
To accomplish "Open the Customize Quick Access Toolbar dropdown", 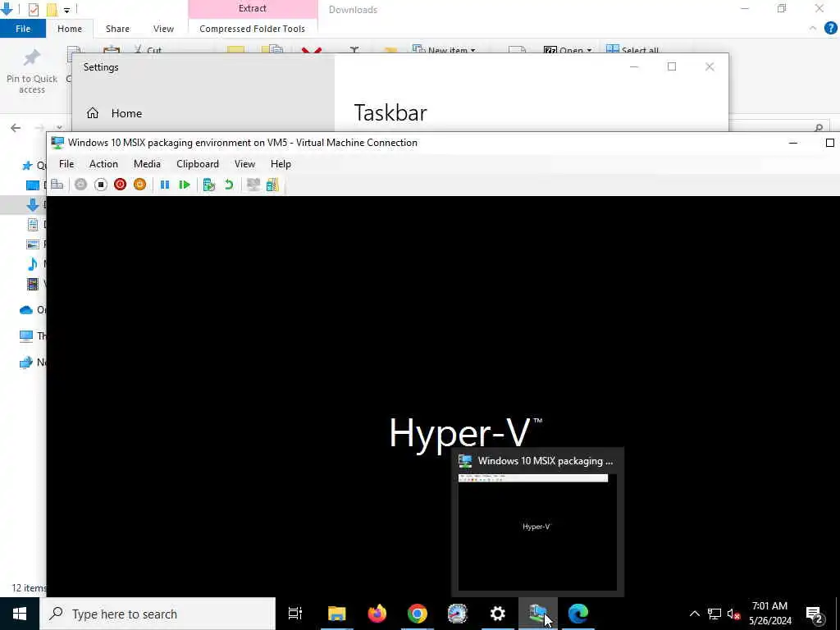I will 66,10.
